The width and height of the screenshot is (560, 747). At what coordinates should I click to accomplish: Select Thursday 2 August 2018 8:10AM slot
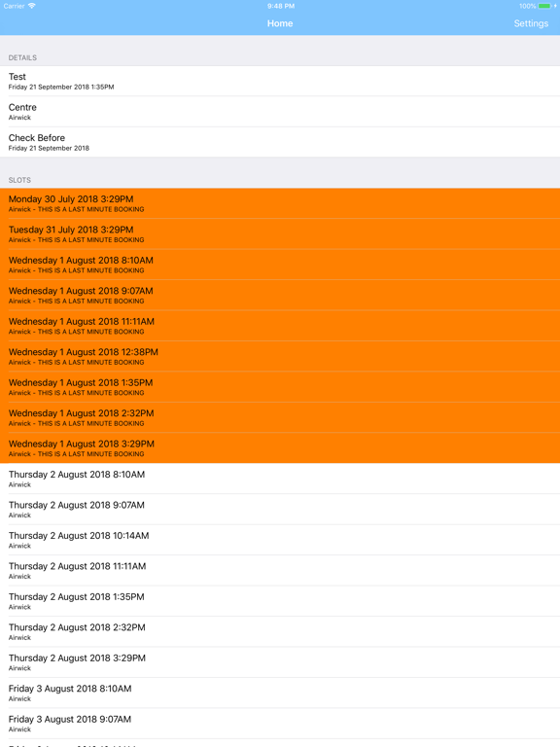[x=280, y=479]
